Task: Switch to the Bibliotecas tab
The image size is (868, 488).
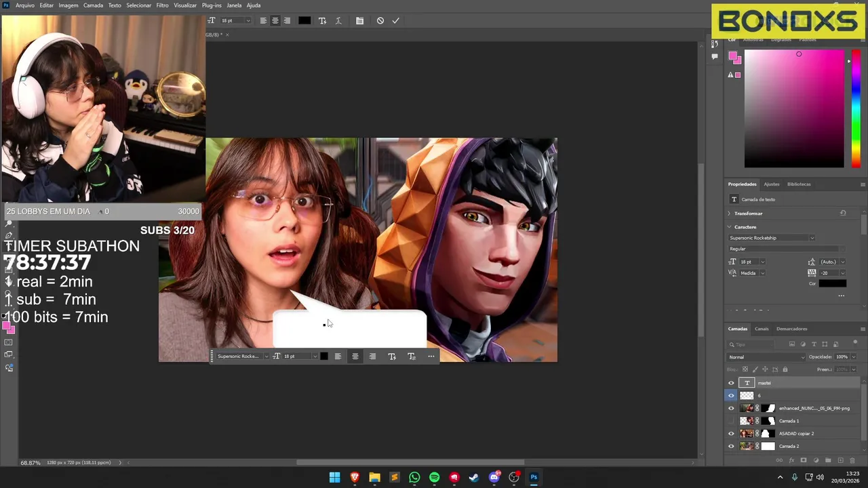Action: 799,184
